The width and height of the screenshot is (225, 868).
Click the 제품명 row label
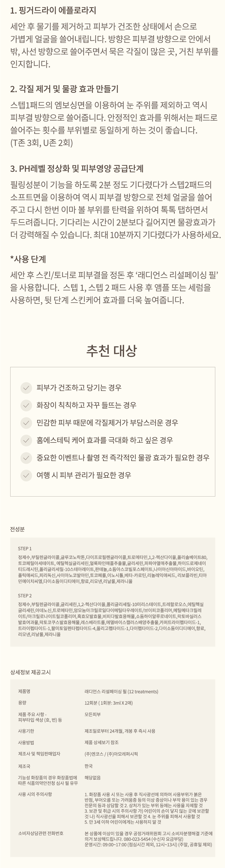(x=24, y=691)
